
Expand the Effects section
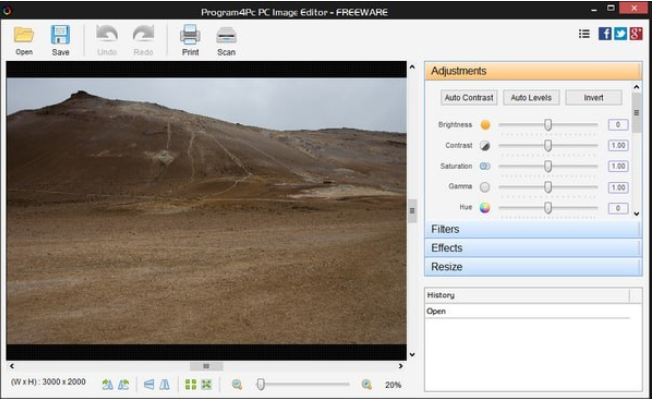click(533, 248)
